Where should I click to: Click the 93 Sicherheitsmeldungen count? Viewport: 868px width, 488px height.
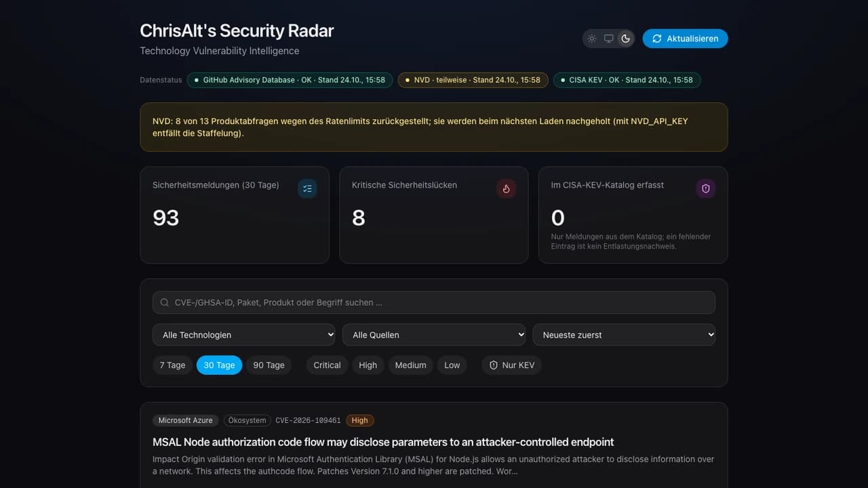point(166,218)
